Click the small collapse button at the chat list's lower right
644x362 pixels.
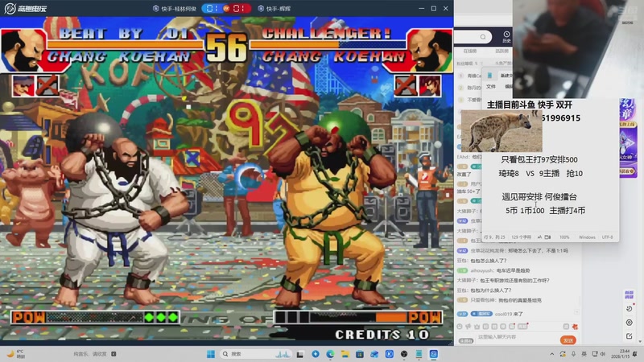tap(577, 312)
